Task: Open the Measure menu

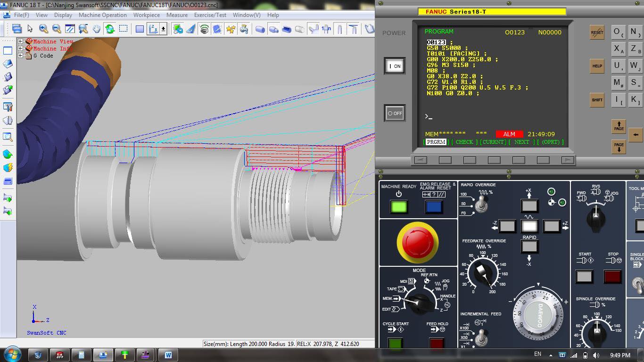Action: (x=177, y=15)
